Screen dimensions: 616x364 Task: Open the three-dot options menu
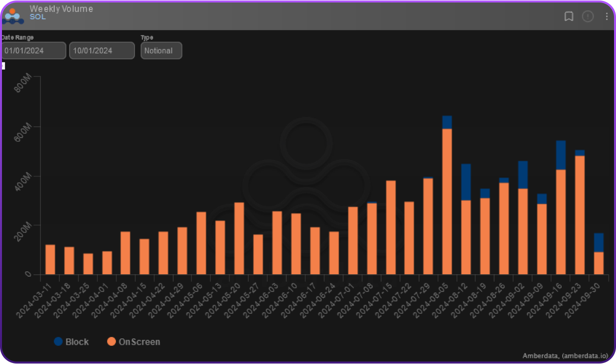(x=607, y=16)
